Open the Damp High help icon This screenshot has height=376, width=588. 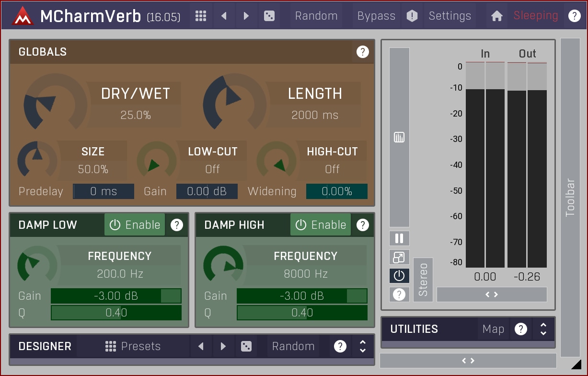(x=363, y=225)
